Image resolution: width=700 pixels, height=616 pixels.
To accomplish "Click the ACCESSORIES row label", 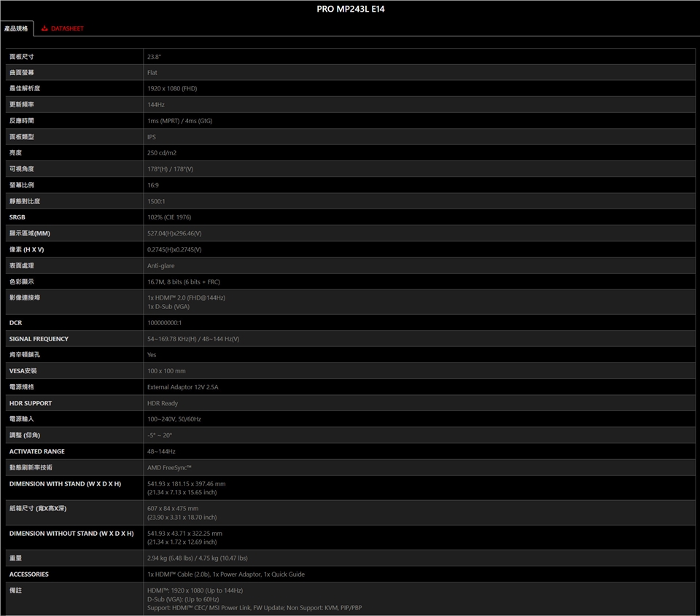I will (x=28, y=574).
